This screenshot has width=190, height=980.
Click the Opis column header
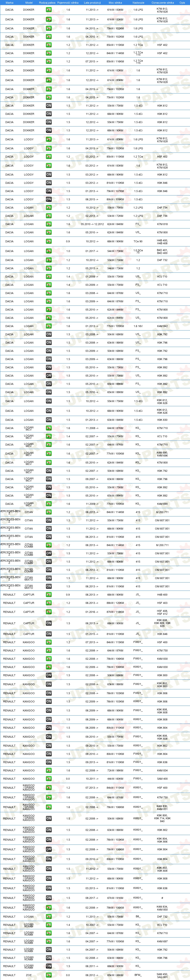[182, 3]
